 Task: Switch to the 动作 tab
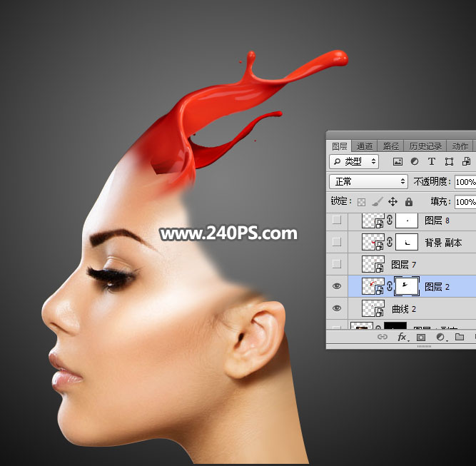[x=460, y=146]
